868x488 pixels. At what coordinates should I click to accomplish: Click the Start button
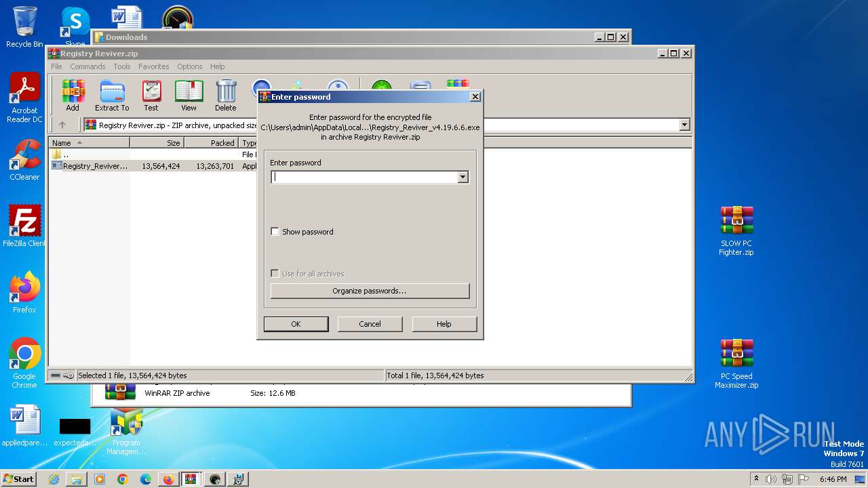tap(19, 479)
